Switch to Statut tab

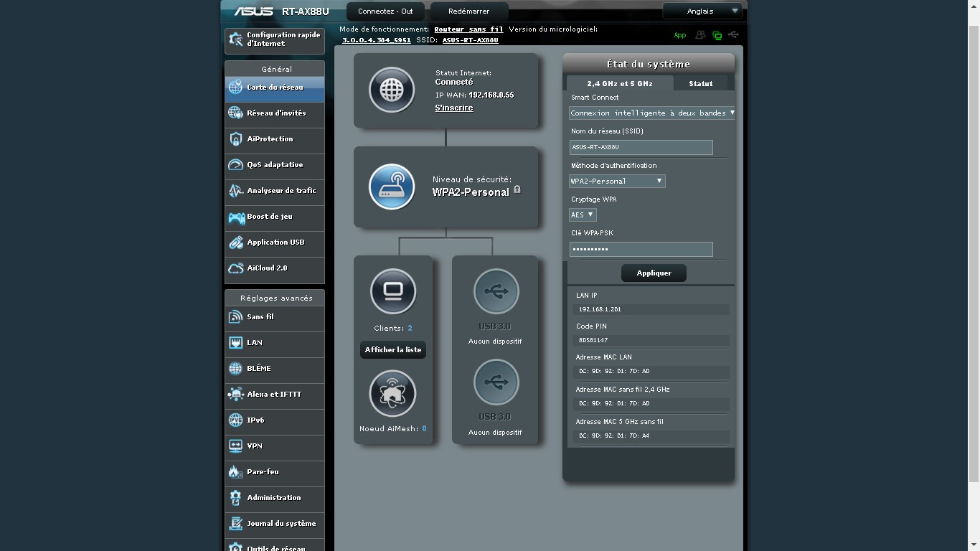[x=701, y=83]
